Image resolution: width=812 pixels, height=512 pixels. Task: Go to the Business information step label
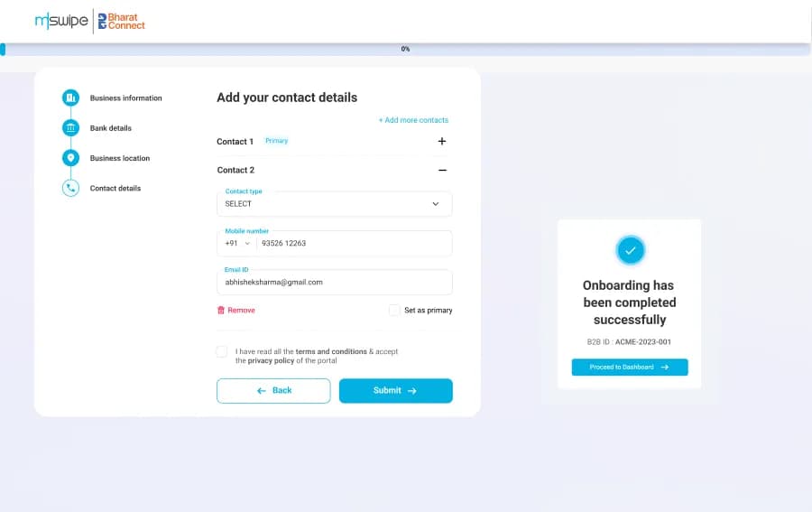click(x=125, y=98)
